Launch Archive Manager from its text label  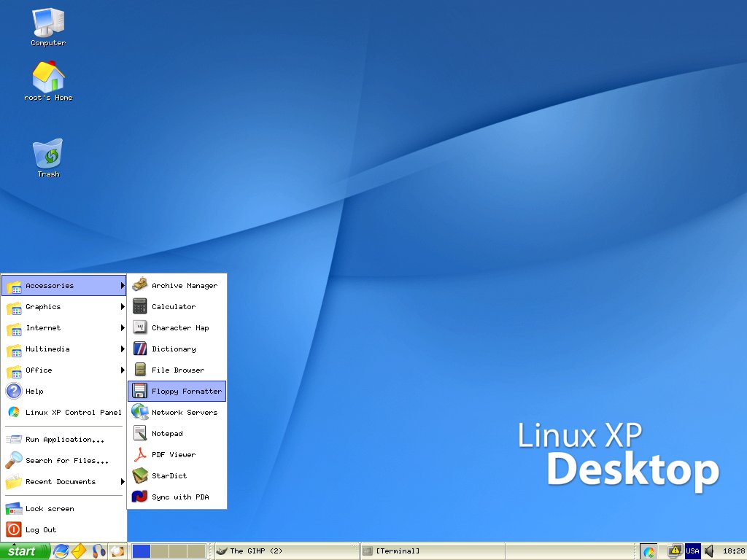185,286
